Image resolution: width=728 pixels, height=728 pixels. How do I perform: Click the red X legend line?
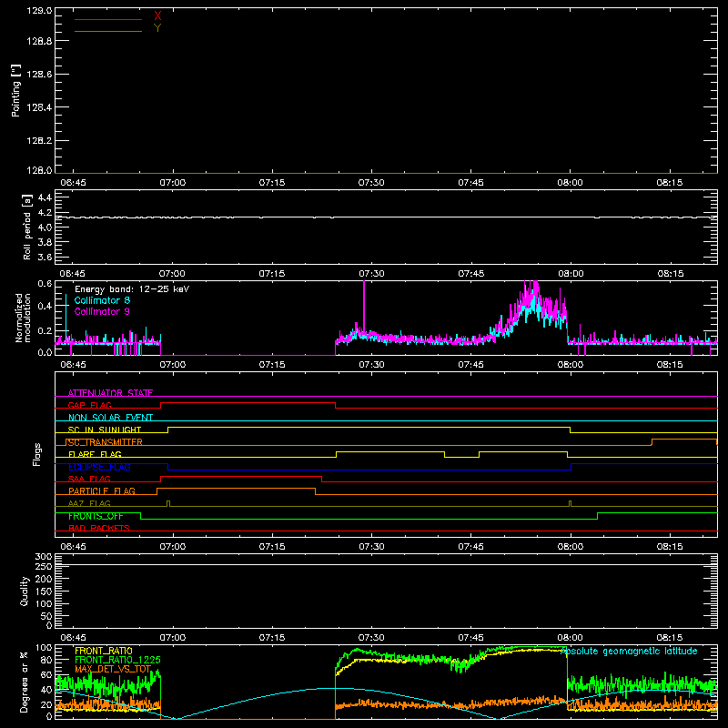coord(108,19)
